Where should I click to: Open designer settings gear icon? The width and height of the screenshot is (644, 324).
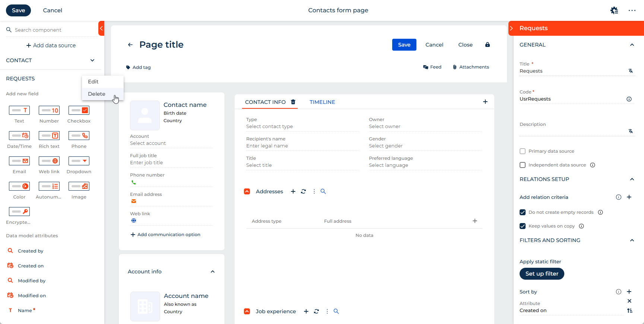[x=614, y=10]
